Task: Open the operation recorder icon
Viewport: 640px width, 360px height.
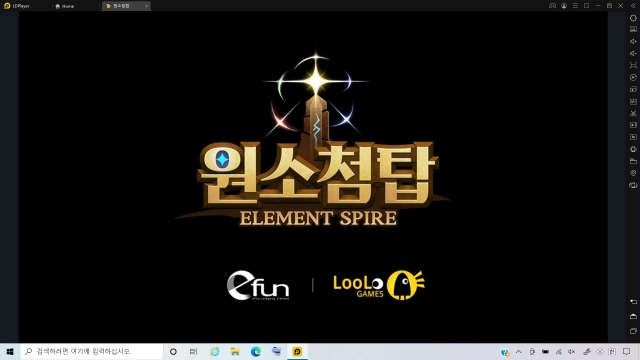Action: point(633,77)
